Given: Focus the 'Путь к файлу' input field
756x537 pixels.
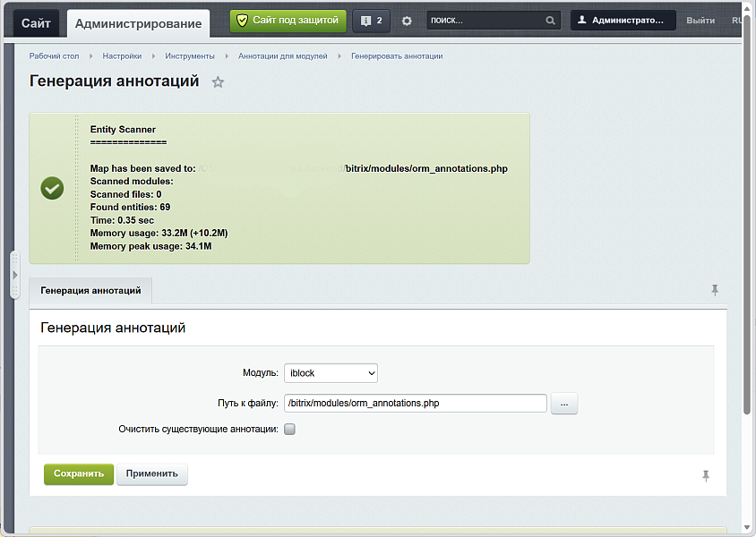Looking at the screenshot, I should click(415, 404).
